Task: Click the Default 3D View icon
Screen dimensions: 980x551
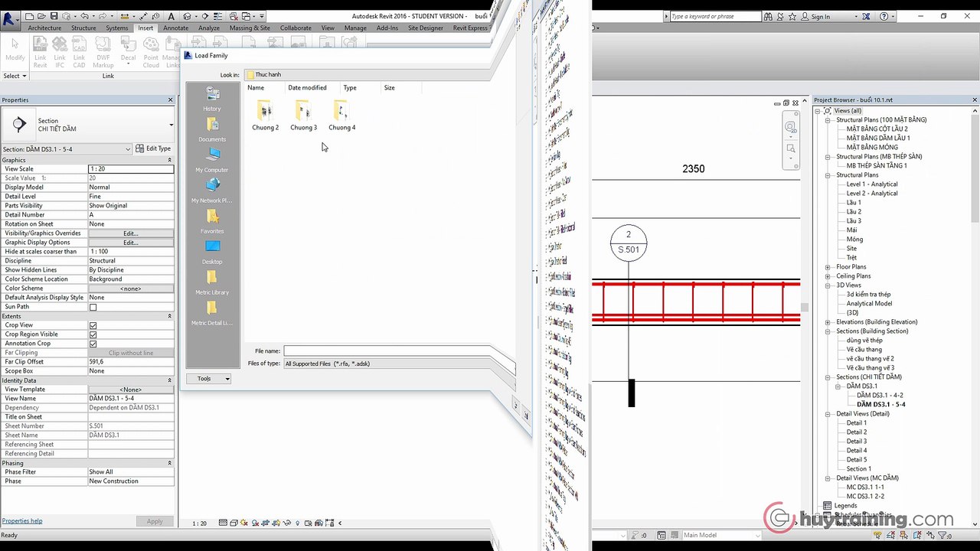Action: (187, 16)
